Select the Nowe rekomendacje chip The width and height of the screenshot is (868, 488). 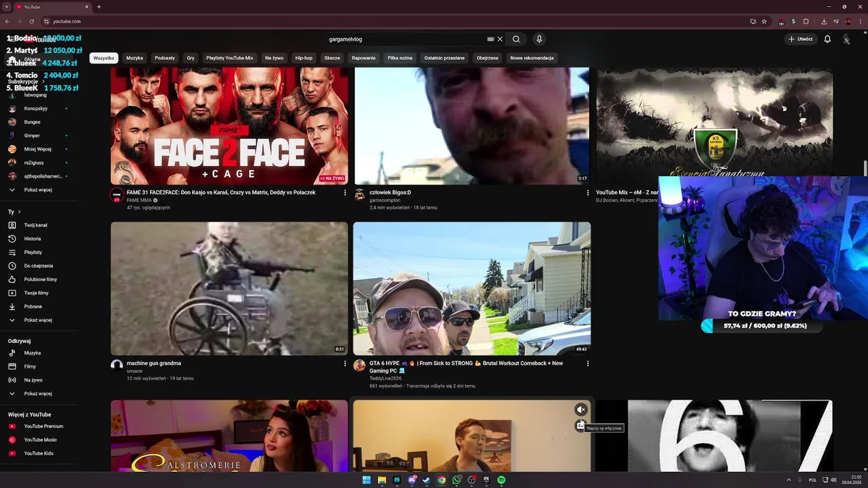pos(532,58)
